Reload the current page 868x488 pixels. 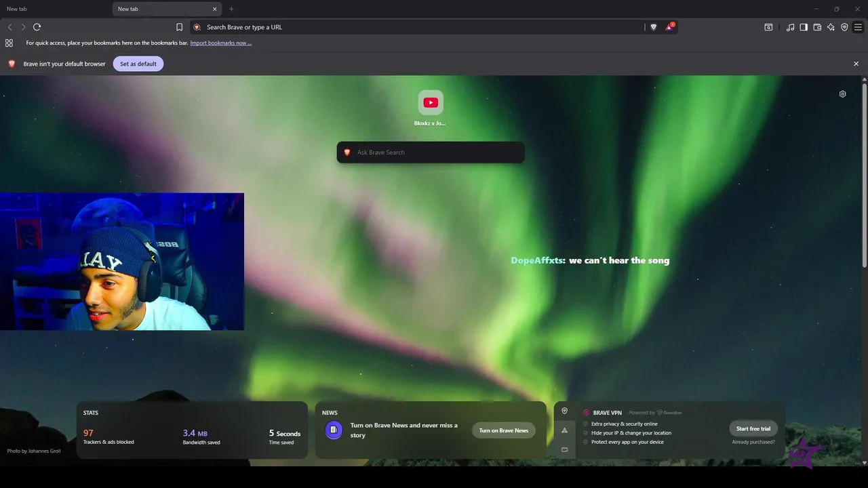point(37,27)
